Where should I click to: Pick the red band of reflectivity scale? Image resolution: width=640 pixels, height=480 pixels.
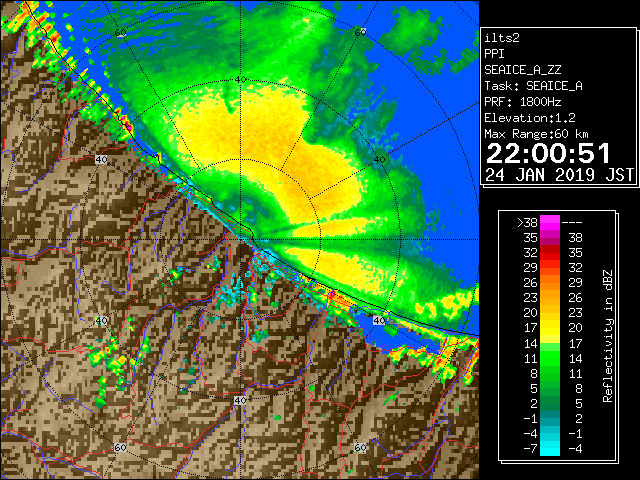point(550,253)
